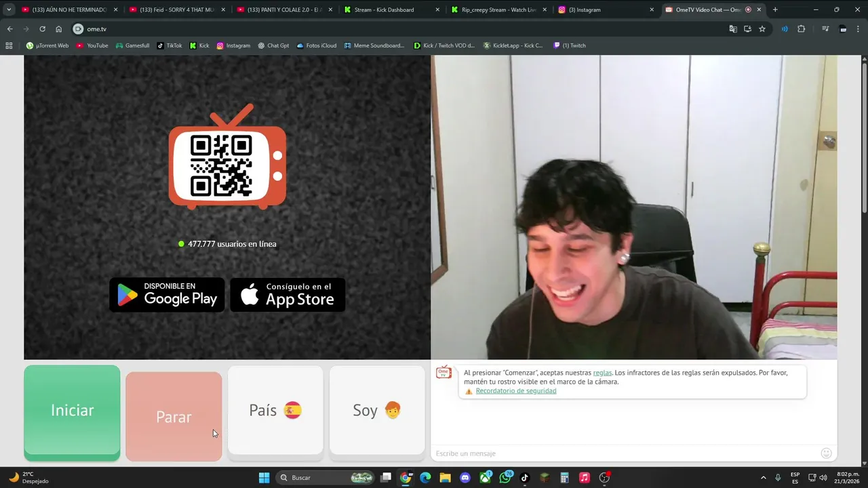Open Fotos iCloud bookmark
This screenshot has width=868, height=488.
(x=317, y=45)
